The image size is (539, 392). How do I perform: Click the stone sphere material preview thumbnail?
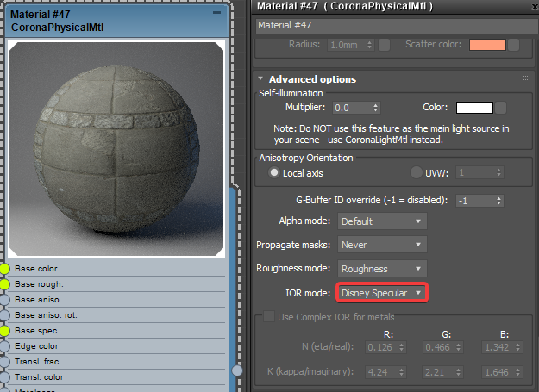click(116, 149)
